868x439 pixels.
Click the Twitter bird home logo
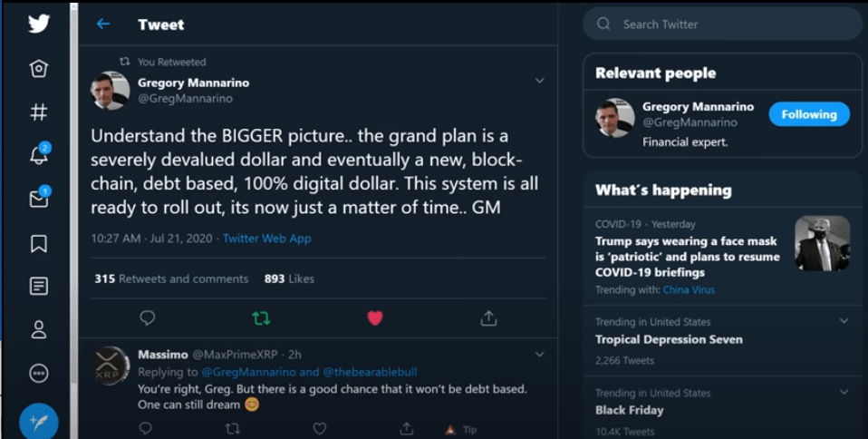39,24
